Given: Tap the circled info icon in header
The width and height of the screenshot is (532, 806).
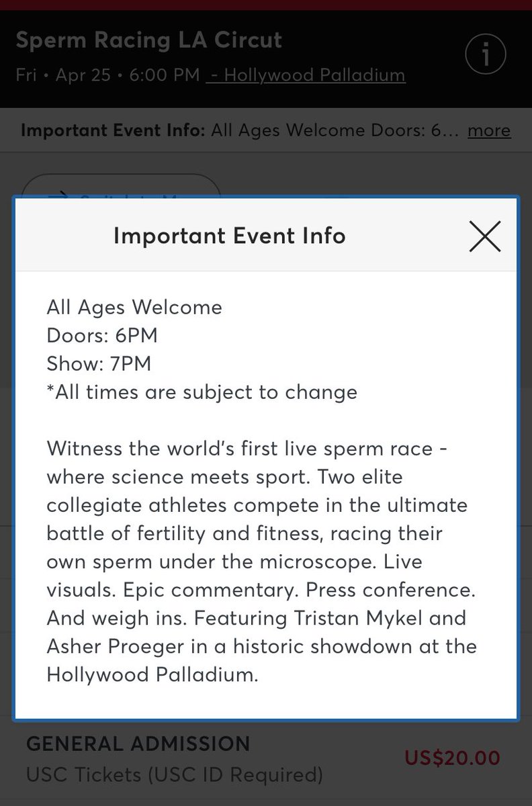Looking at the screenshot, I should (484, 56).
